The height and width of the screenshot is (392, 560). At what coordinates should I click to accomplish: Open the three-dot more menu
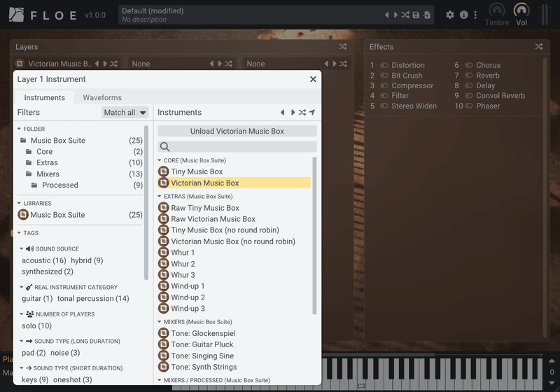click(x=475, y=15)
